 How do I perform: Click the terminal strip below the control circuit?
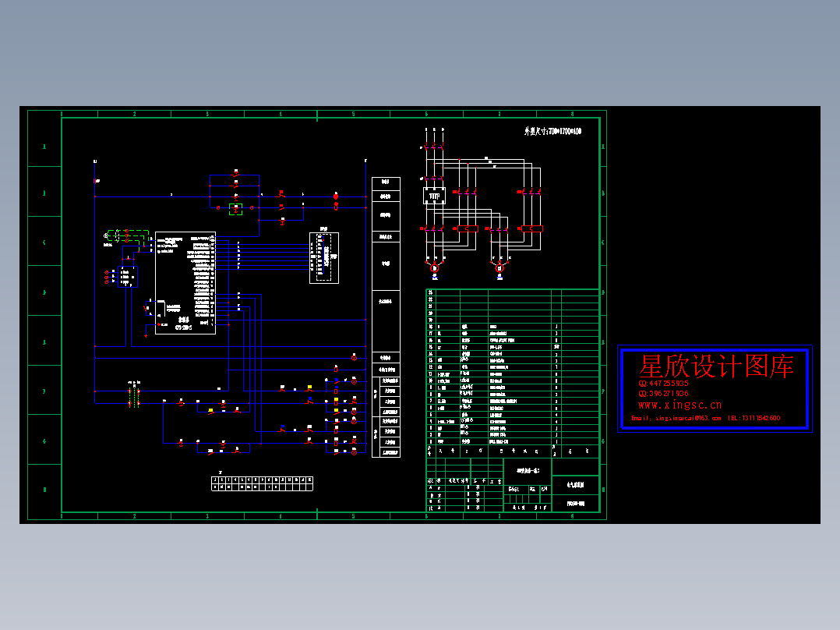coord(262,483)
